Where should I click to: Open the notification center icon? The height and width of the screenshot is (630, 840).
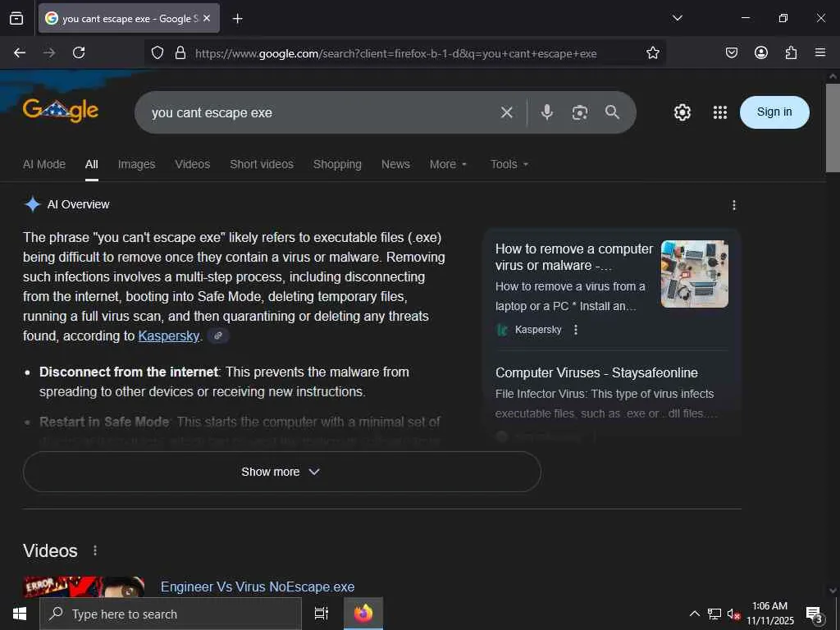[x=815, y=614]
